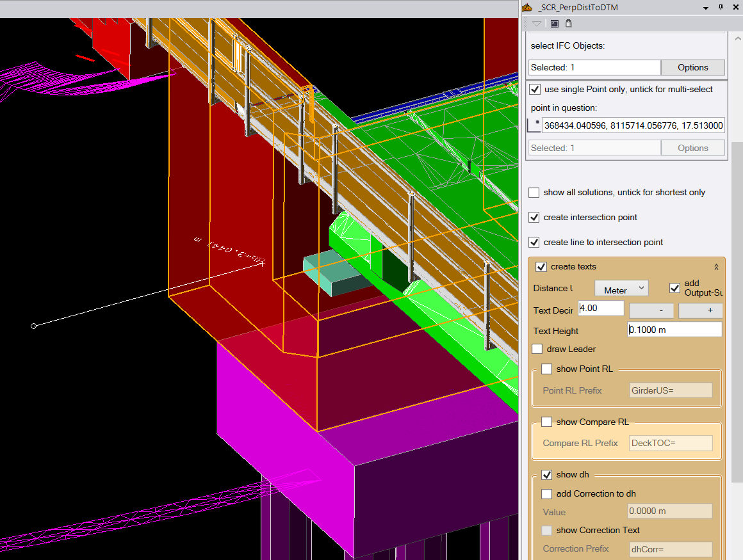The height and width of the screenshot is (560, 743).
Task: Toggle create line to intersection point
Action: tap(534, 242)
